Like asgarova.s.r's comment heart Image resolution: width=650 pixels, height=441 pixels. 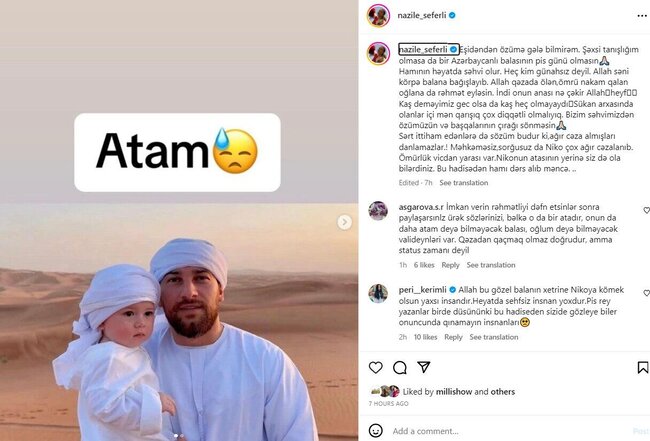coord(646,211)
